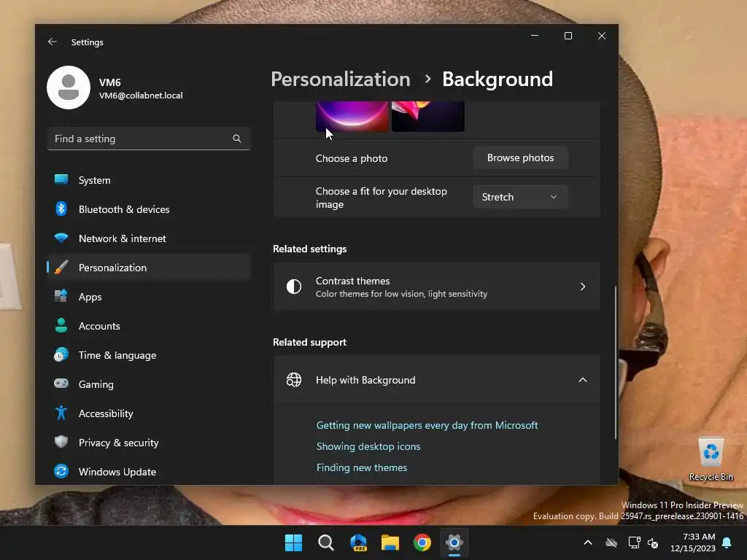Viewport: 747px width, 560px height.
Task: Click the Contrast themes half-circle icon
Action: [294, 287]
